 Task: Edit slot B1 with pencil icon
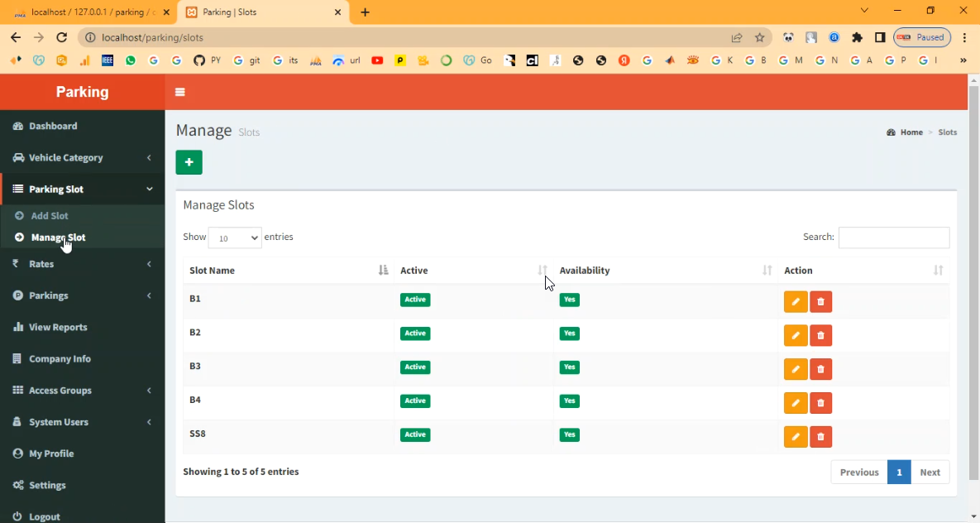(x=795, y=302)
